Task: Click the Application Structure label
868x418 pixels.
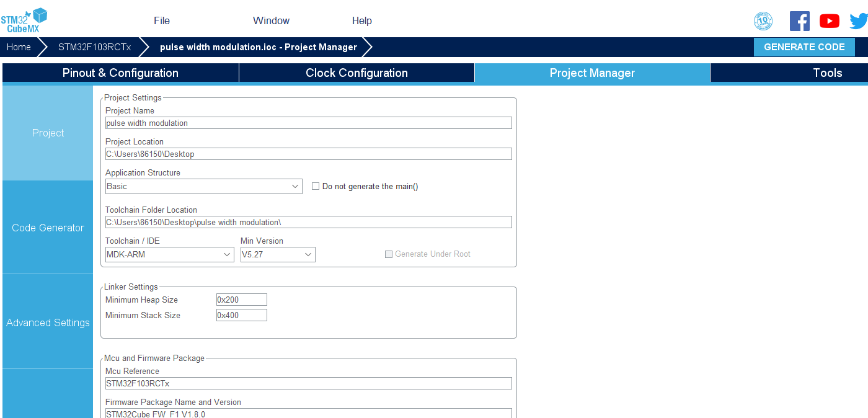Action: click(143, 172)
